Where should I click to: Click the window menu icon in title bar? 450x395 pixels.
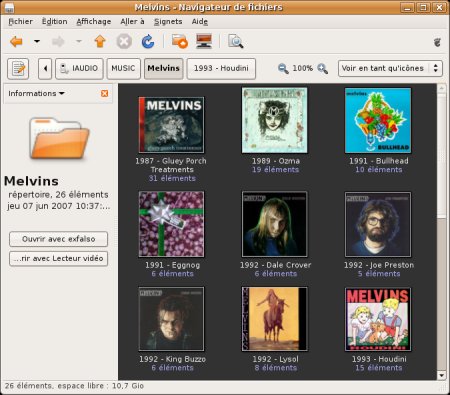[9, 7]
